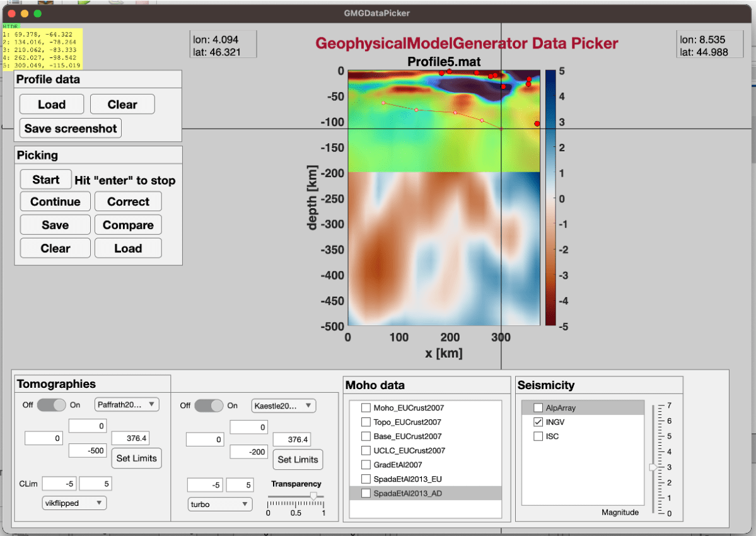
Task: Check the Base_EUCrust2007 checkbox
Action: point(366,436)
